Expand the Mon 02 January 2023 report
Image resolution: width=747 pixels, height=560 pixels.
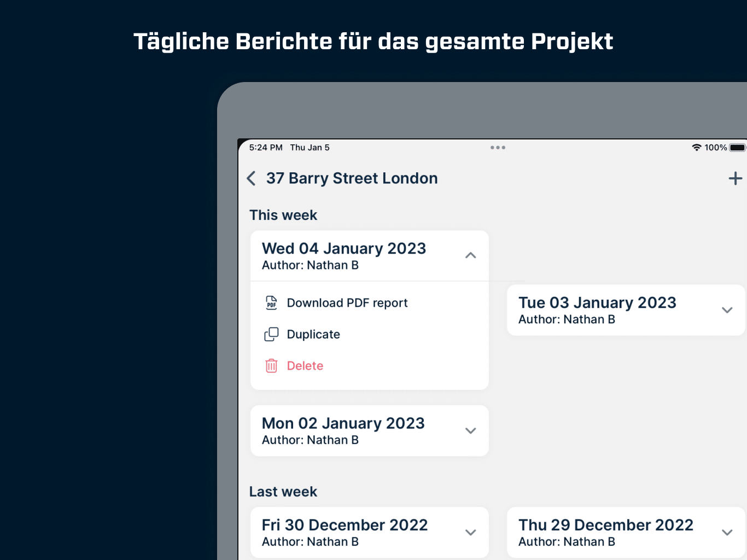(x=470, y=430)
